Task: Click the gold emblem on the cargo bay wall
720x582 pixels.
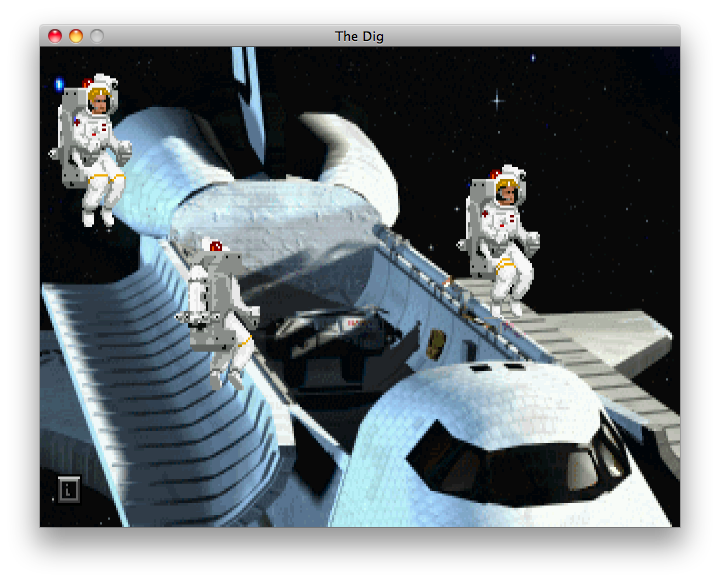Action: (x=435, y=344)
